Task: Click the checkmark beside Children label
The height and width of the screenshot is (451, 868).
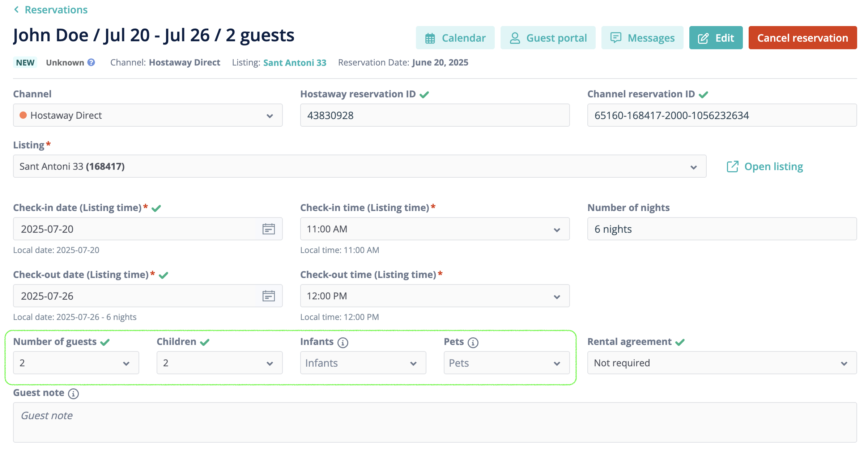Action: (x=205, y=342)
